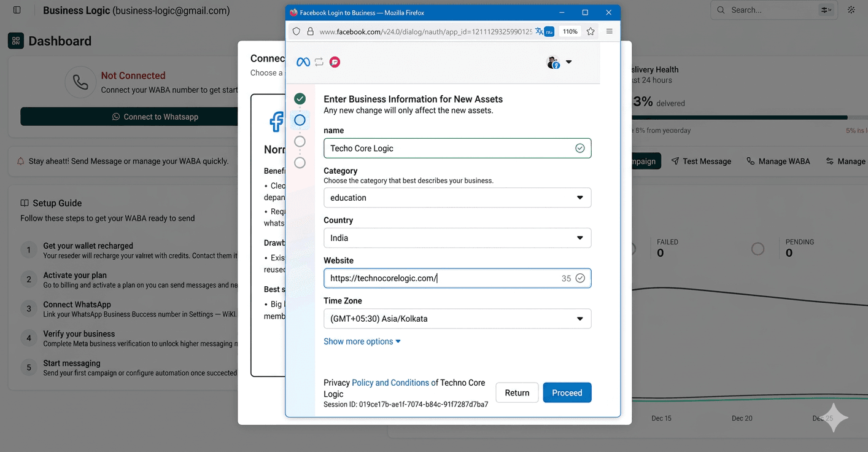The image size is (868, 452).
Task: Open the shield tracking protection icon
Action: coord(296,31)
